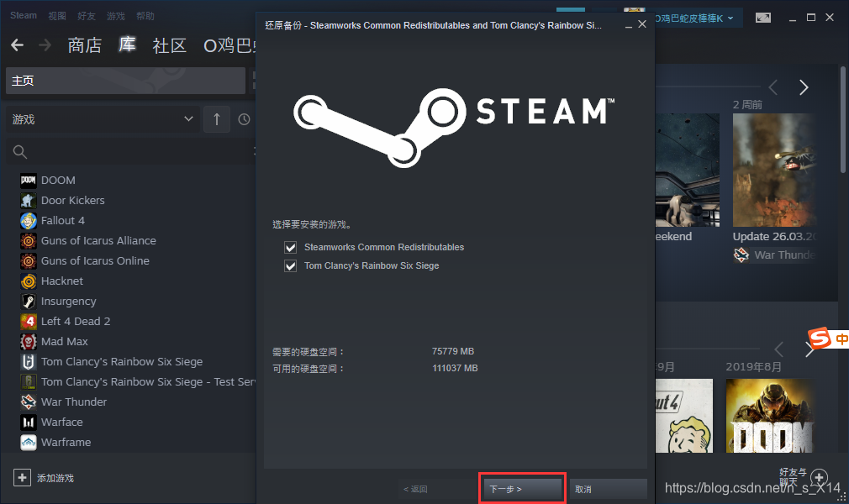Screen dimensions: 849x504
Task: Click the Warface game icon
Action: click(x=28, y=423)
